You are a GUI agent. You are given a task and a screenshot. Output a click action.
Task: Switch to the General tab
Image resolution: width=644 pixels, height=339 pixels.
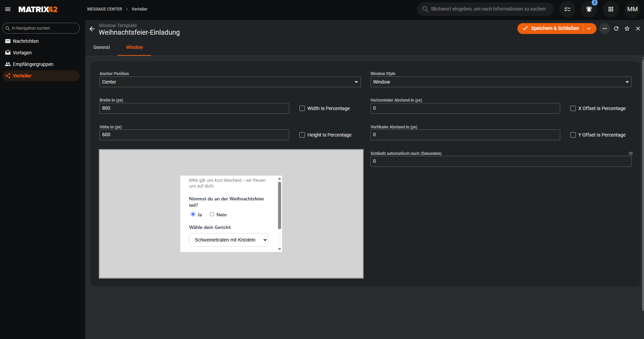102,47
